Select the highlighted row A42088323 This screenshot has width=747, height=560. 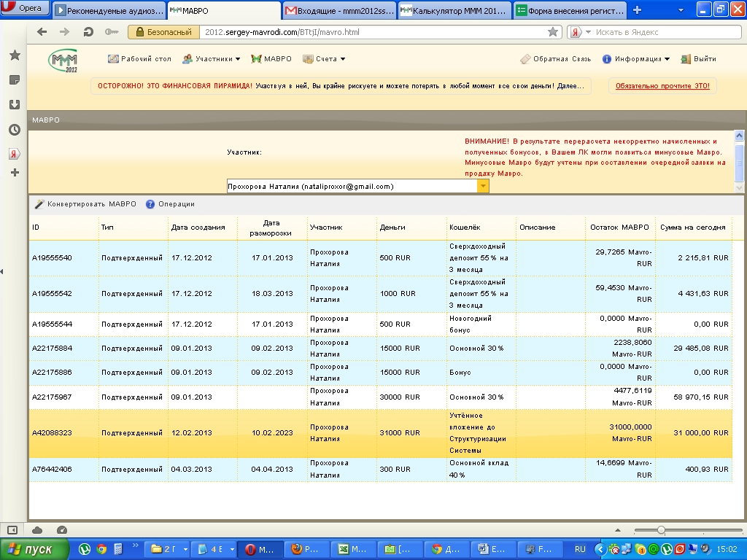point(380,433)
